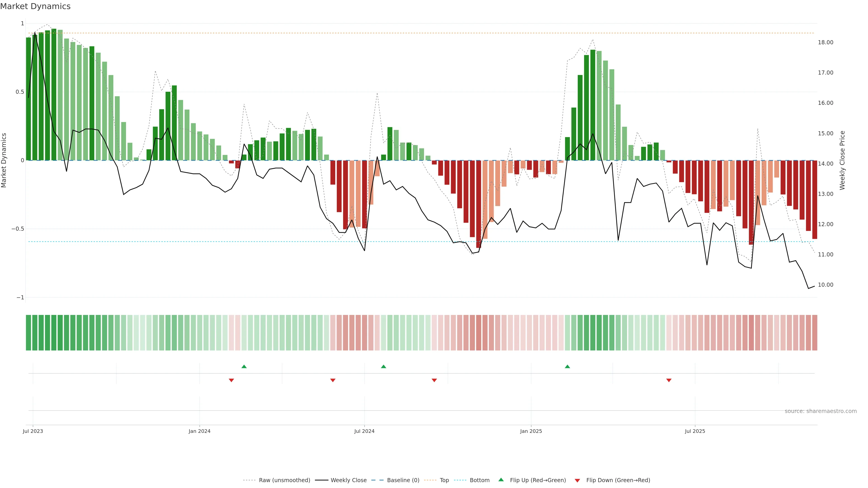
Task: Click the rightmost red flip-down triangle marker
Action: tap(669, 380)
